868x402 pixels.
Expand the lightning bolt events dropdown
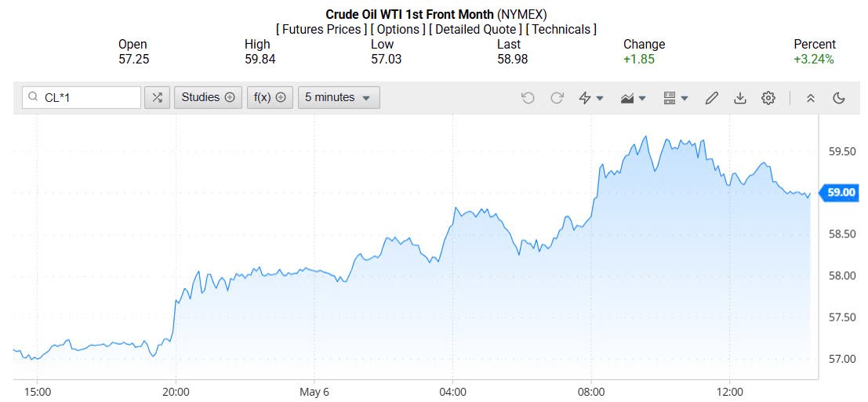click(591, 98)
